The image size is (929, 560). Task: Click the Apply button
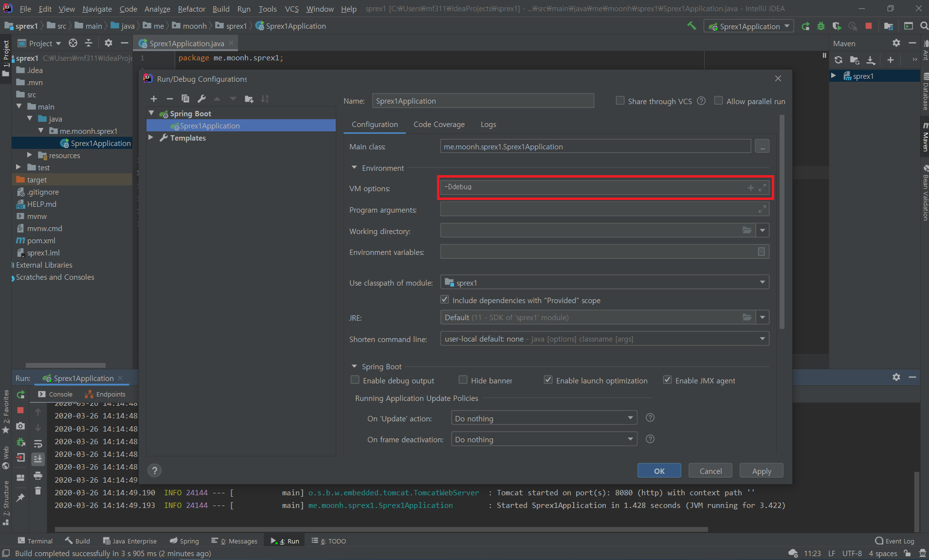pyautogui.click(x=761, y=470)
